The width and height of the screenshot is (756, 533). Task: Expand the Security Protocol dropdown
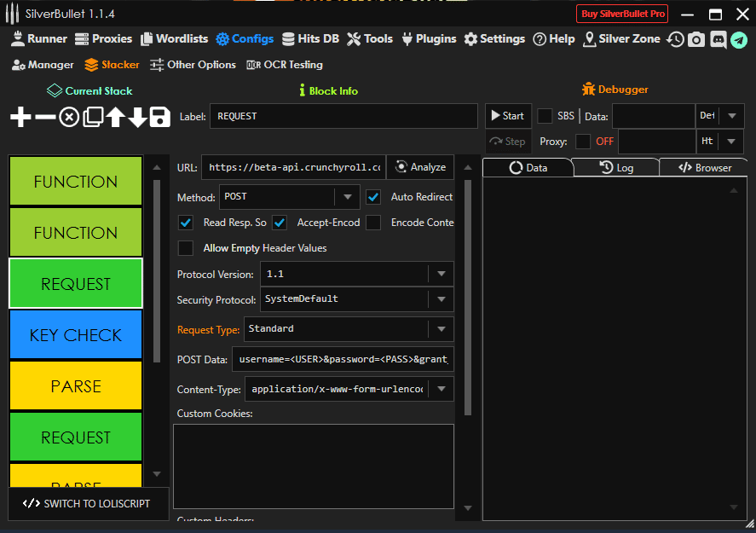[x=441, y=299]
